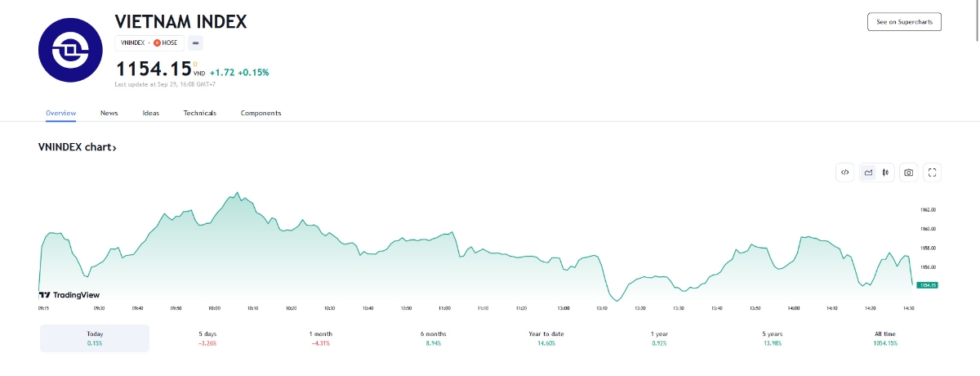
Task: Select the 1 month time range
Action: (x=321, y=338)
